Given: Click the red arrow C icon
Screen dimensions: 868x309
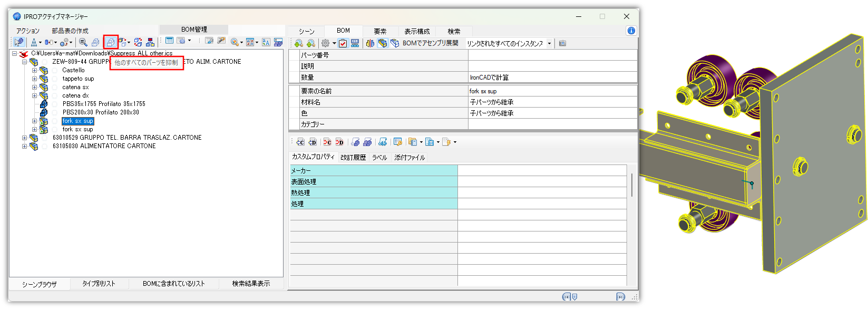Looking at the screenshot, I should pos(327,142).
